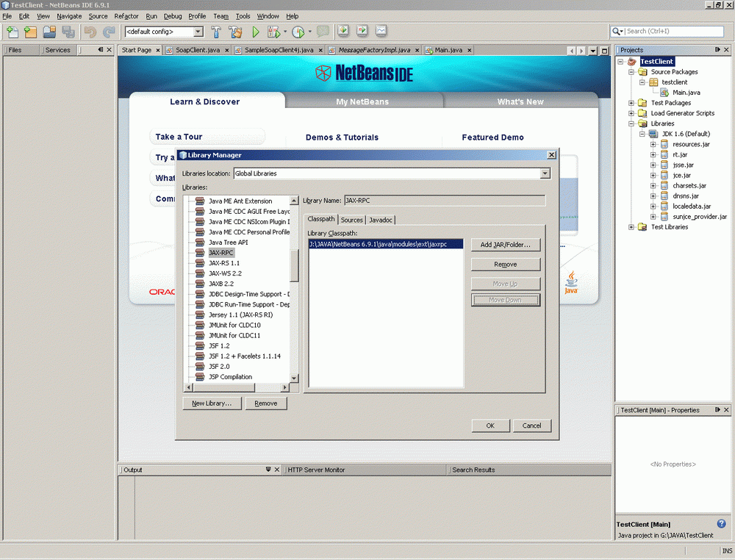Collapse the JDK 1.6 (Default) node
Viewport: 735px width, 560px height.
coord(642,134)
